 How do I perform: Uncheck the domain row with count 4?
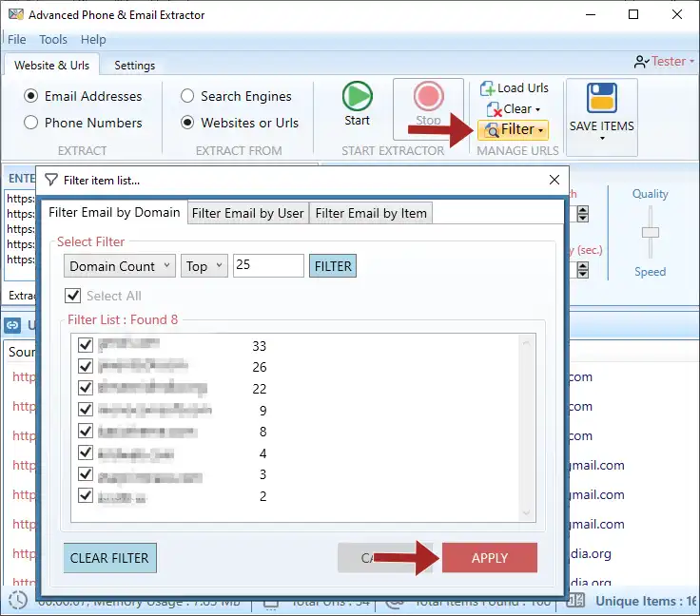86,452
